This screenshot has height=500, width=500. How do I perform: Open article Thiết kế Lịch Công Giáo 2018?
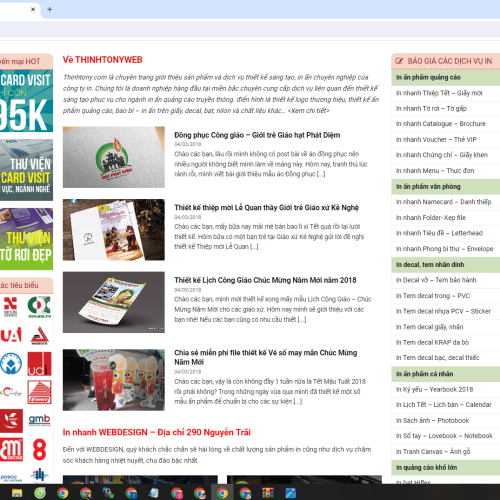click(x=265, y=280)
